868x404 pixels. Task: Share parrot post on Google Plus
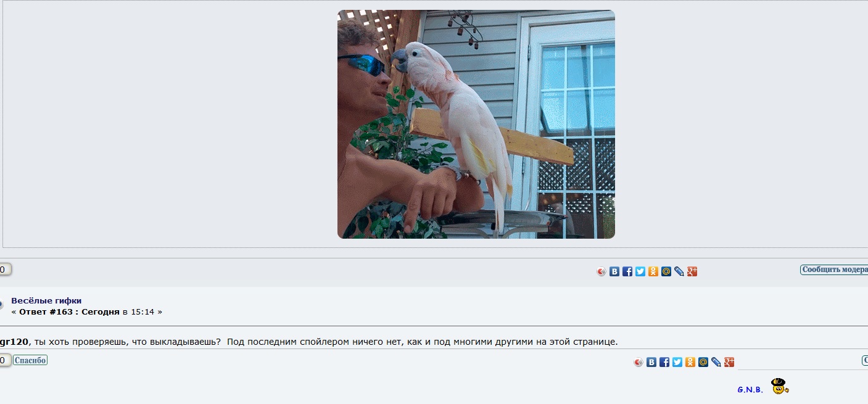click(x=692, y=271)
